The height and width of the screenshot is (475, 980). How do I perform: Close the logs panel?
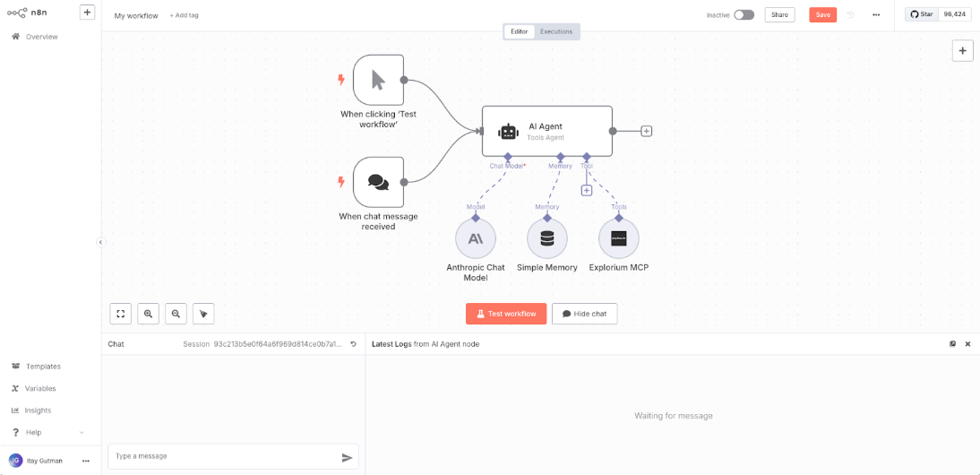click(x=967, y=344)
